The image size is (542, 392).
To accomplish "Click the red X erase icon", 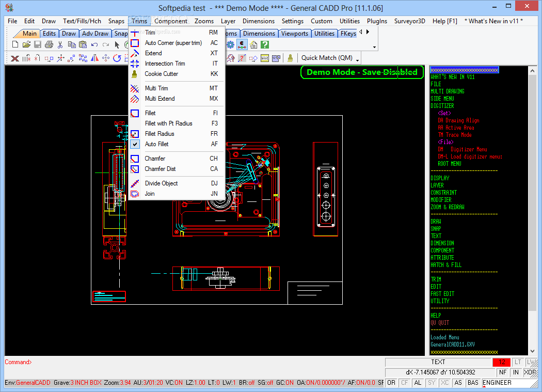I will 15,58.
